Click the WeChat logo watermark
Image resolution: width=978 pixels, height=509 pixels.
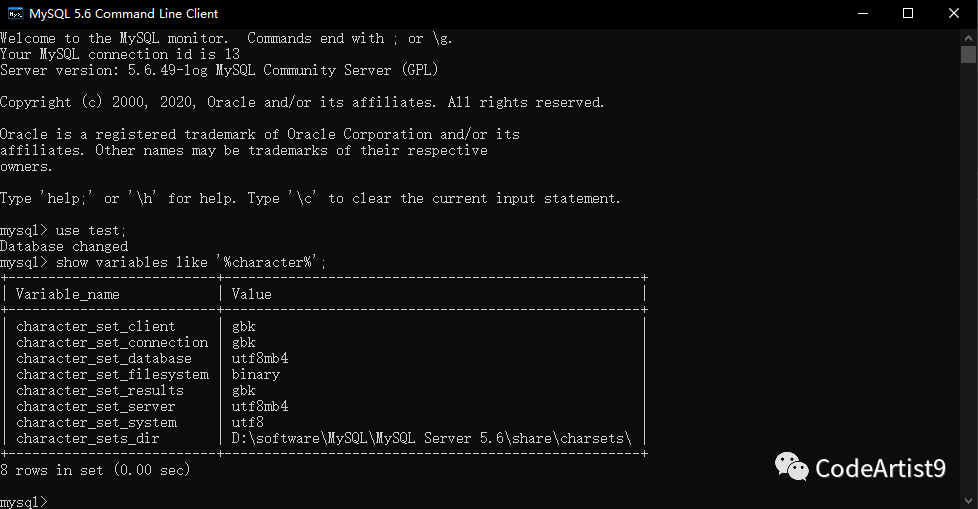791,466
